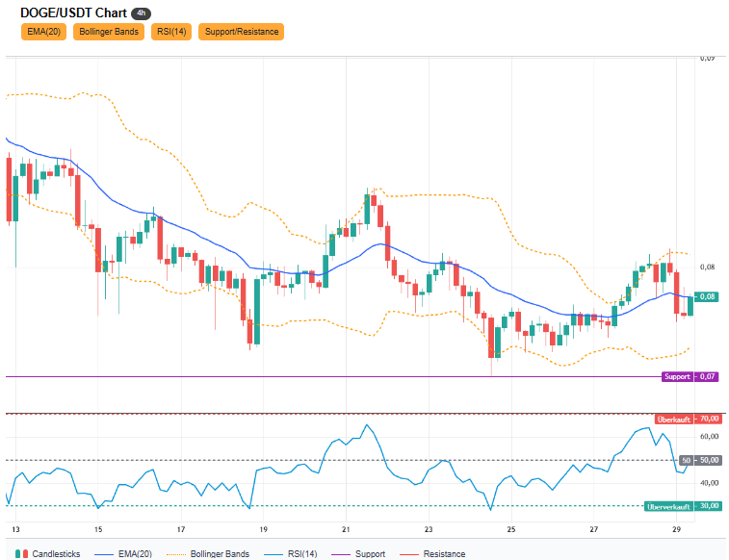Click the gray 50 midline tag
Viewport: 729px width, 560px height.
point(687,460)
